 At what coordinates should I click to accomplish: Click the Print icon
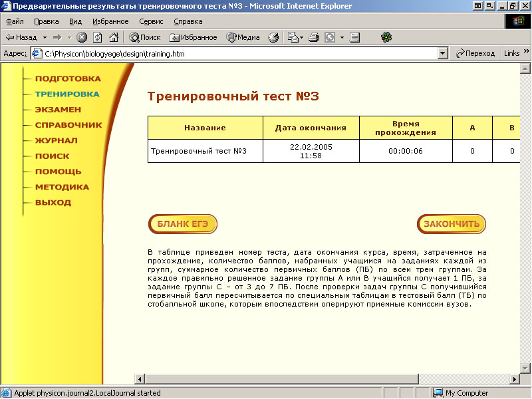314,37
